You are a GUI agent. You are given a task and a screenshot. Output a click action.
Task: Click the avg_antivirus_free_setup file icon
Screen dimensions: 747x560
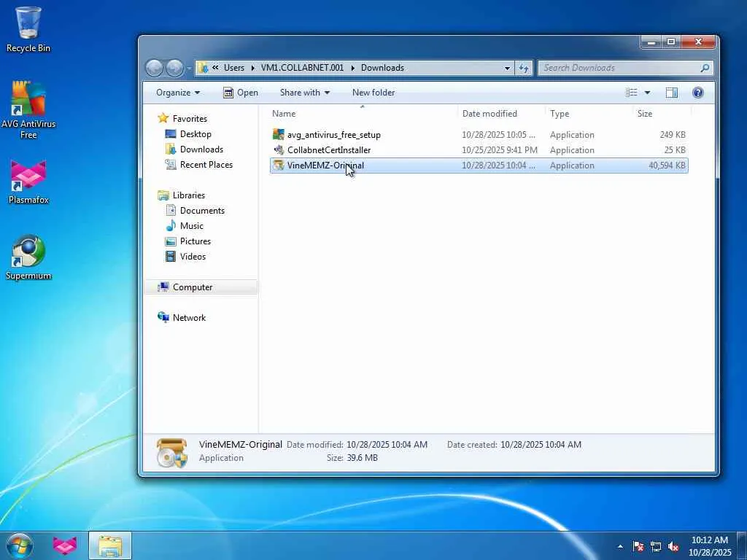pyautogui.click(x=279, y=135)
